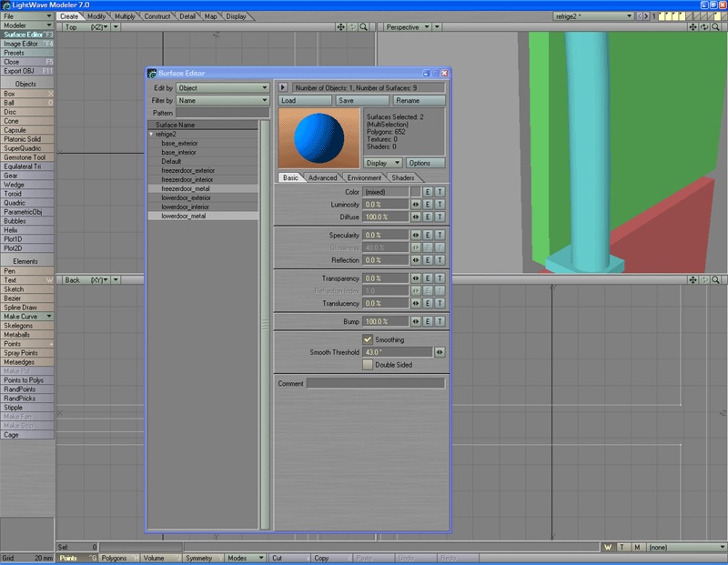This screenshot has height=565, width=728.
Task: Click the Save surface button
Action: (x=362, y=100)
